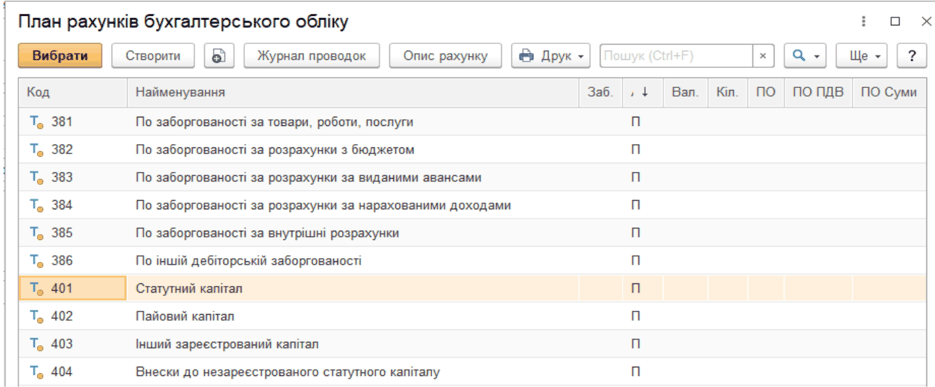Click the П value in row 401
Image resolution: width=935 pixels, height=387 pixels.
pyautogui.click(x=636, y=289)
